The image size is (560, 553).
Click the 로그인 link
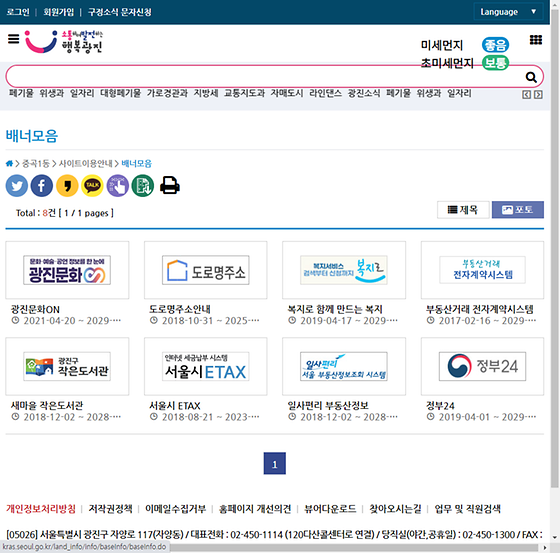18,12
